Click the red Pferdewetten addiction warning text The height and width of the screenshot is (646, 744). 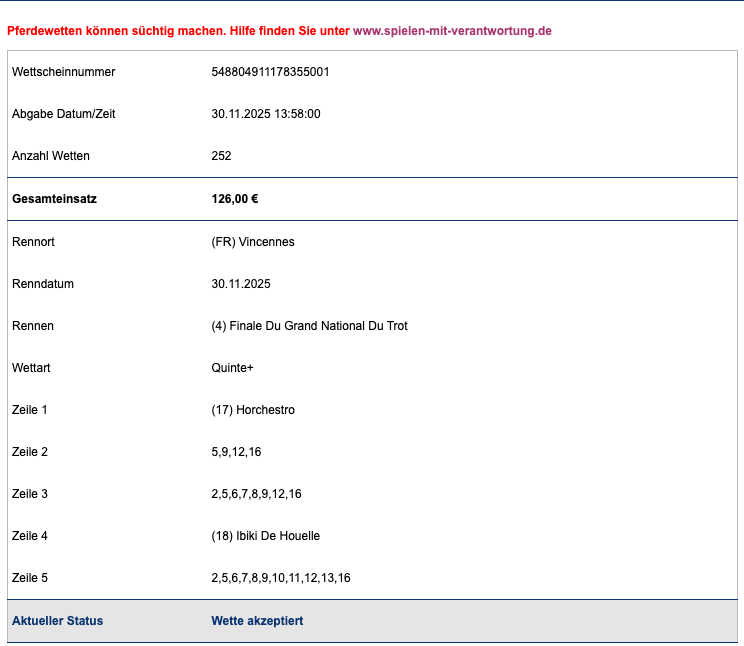178,31
